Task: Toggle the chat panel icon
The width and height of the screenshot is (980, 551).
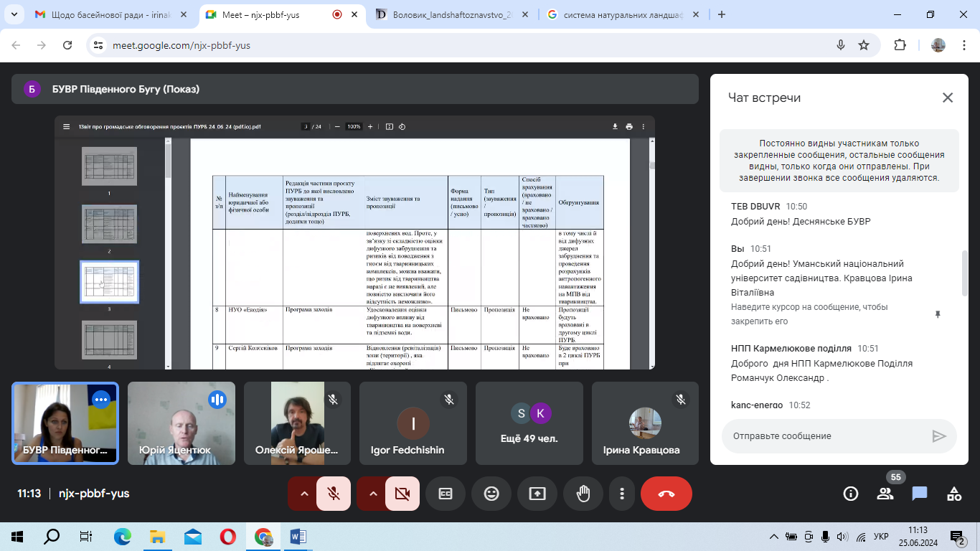Action: [x=920, y=494]
